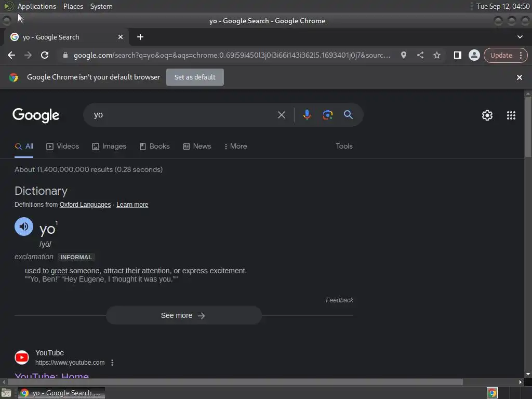Click the Update button
Image resolution: width=532 pixels, height=399 pixels.
(501, 55)
